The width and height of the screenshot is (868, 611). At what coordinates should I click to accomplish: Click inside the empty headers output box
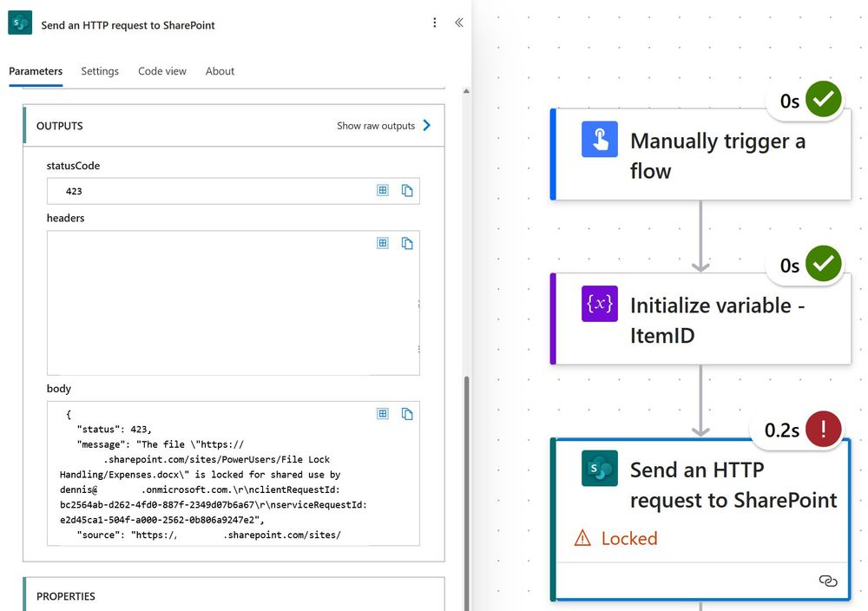click(x=233, y=303)
